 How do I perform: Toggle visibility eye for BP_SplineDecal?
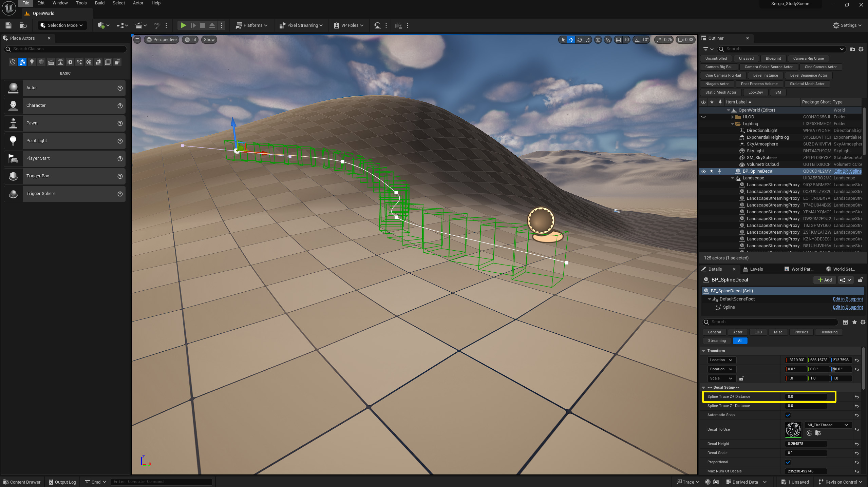[x=703, y=171]
